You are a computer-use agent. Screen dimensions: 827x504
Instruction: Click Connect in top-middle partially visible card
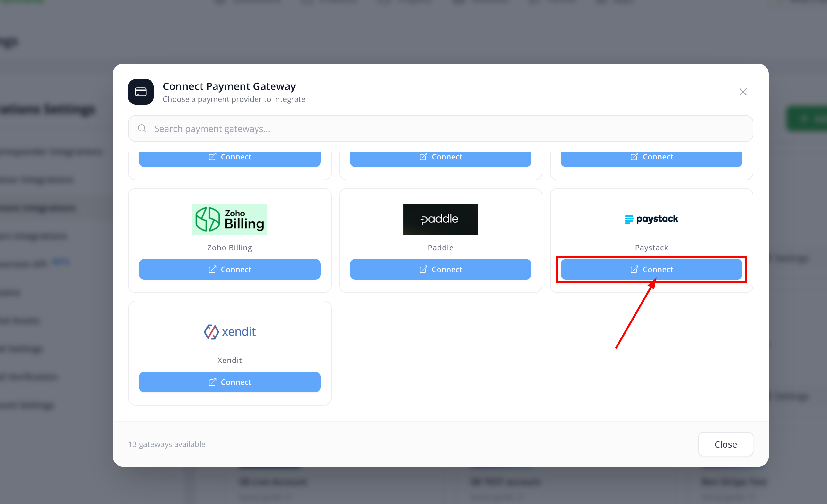pos(440,158)
